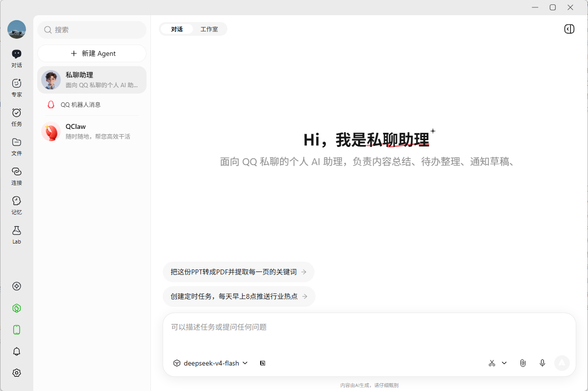Viewport: 588px width, 391px height.
Task: Minimize the application window
Action: click(x=535, y=7)
